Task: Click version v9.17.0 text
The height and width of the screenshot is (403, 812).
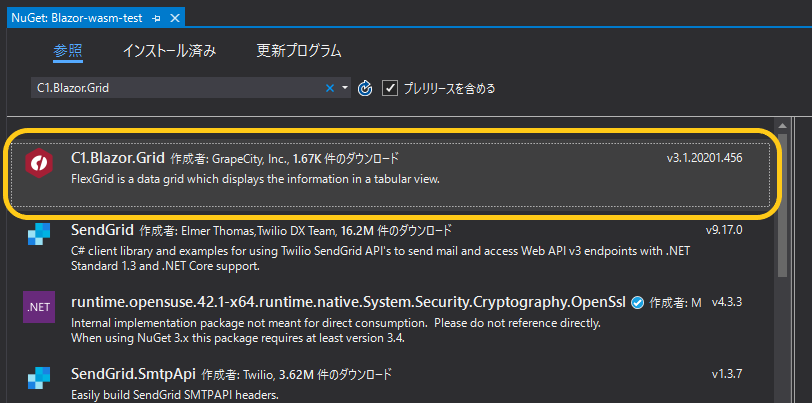Action: click(724, 229)
